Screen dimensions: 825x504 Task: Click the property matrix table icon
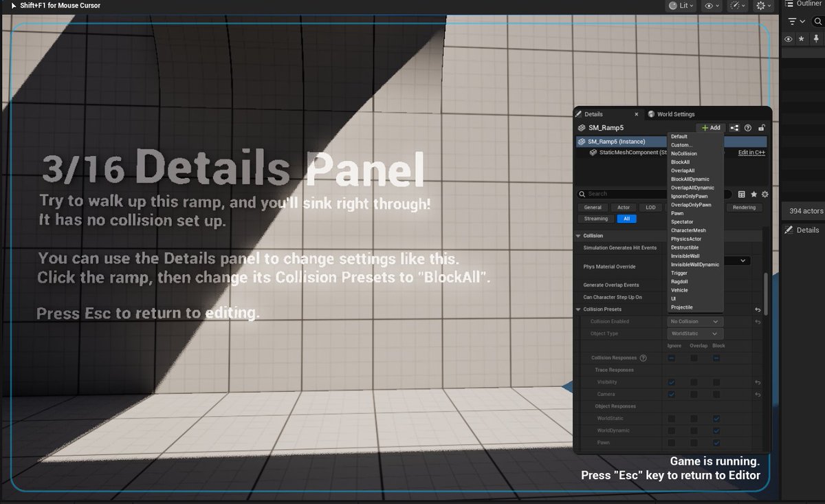pyautogui.click(x=741, y=195)
